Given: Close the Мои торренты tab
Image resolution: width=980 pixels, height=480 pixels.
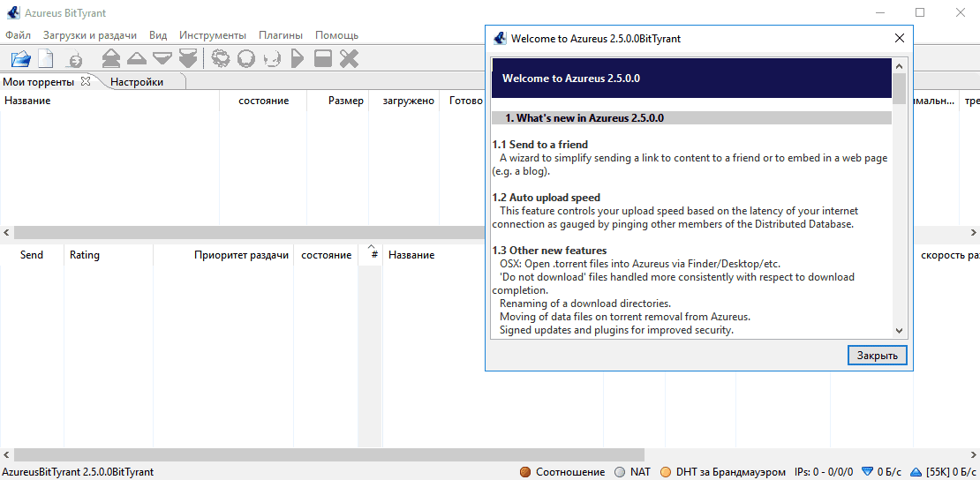Looking at the screenshot, I should [x=86, y=81].
